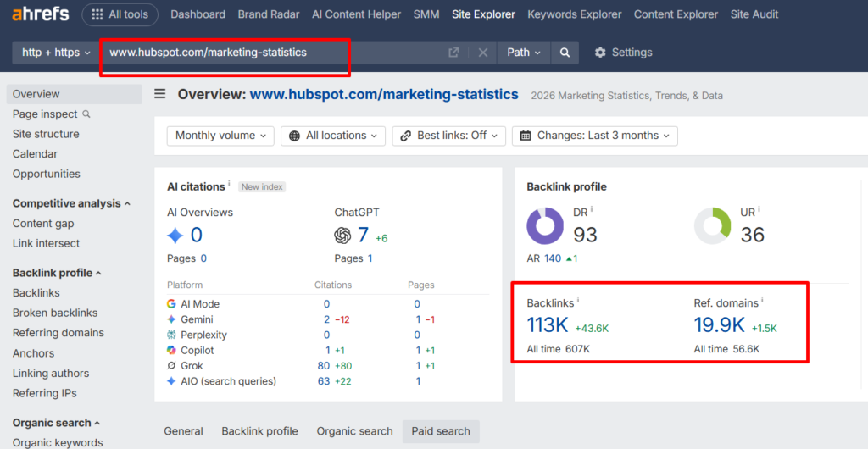The width and height of the screenshot is (868, 449).
Task: Switch to the Paid search tab
Action: [441, 431]
